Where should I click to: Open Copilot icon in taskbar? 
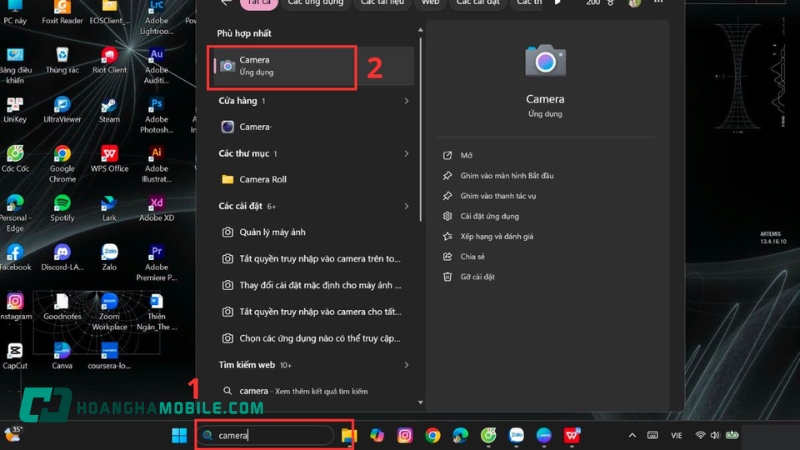(x=377, y=435)
